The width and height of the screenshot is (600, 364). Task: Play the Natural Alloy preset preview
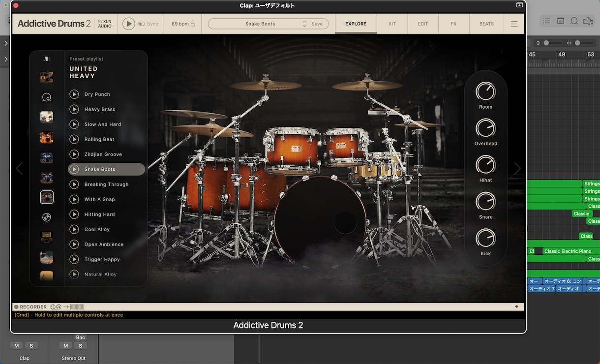pyautogui.click(x=74, y=274)
